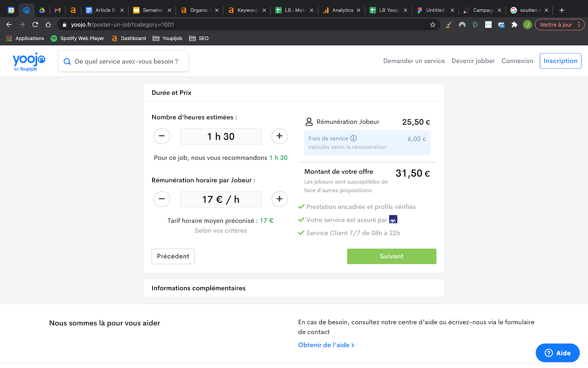Switch to the Google Drive tab
The width and height of the screenshot is (588, 368).
pyautogui.click(x=42, y=10)
